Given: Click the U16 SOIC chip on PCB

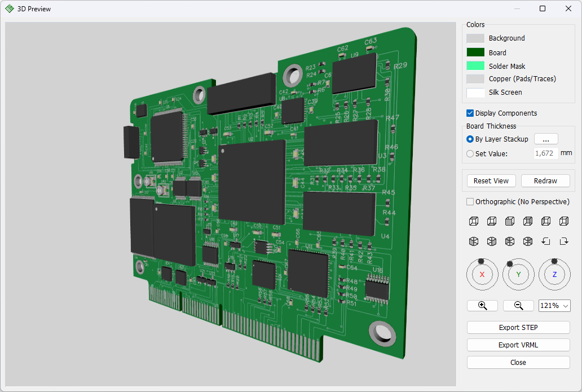Looking at the screenshot, I should pyautogui.click(x=377, y=289).
